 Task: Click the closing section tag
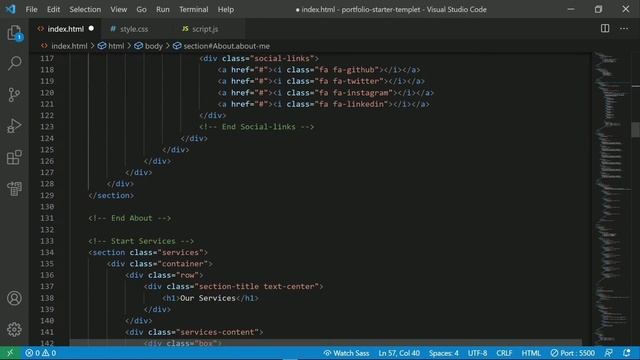tap(111, 196)
